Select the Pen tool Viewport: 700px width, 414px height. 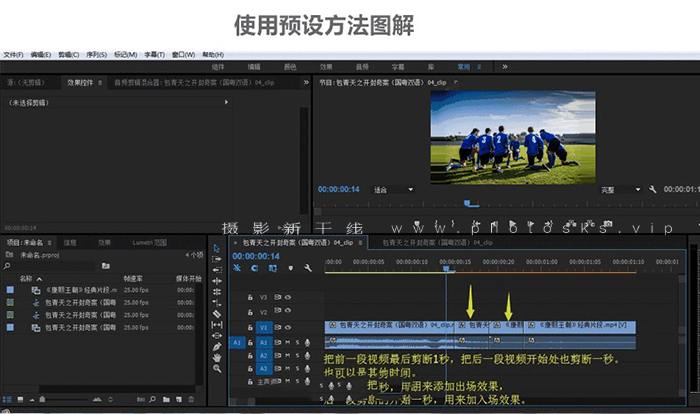[217, 347]
